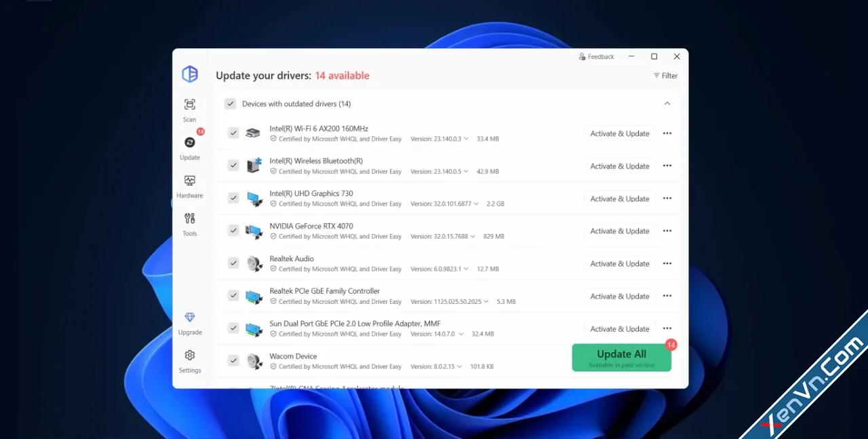This screenshot has height=439, width=868.
Task: Activate & Update NVIDIA GeForce RTX 4070
Action: pyautogui.click(x=620, y=231)
